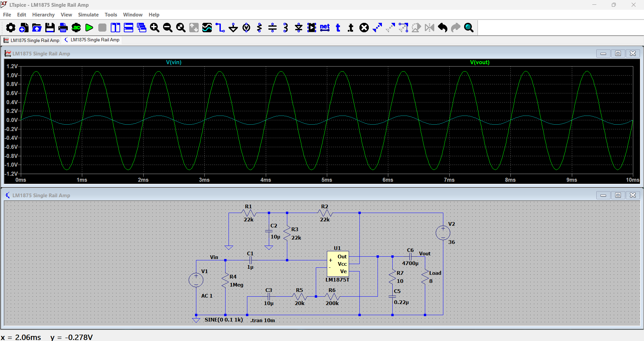Viewport: 644px width, 341px height.
Task: Click the C6 4700µ value label
Action: 410,263
